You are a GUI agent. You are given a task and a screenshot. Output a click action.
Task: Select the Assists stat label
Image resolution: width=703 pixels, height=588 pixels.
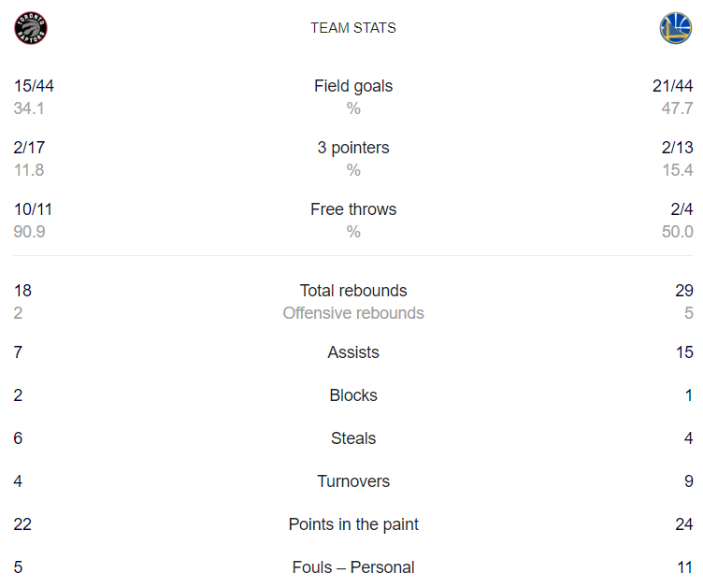353,352
